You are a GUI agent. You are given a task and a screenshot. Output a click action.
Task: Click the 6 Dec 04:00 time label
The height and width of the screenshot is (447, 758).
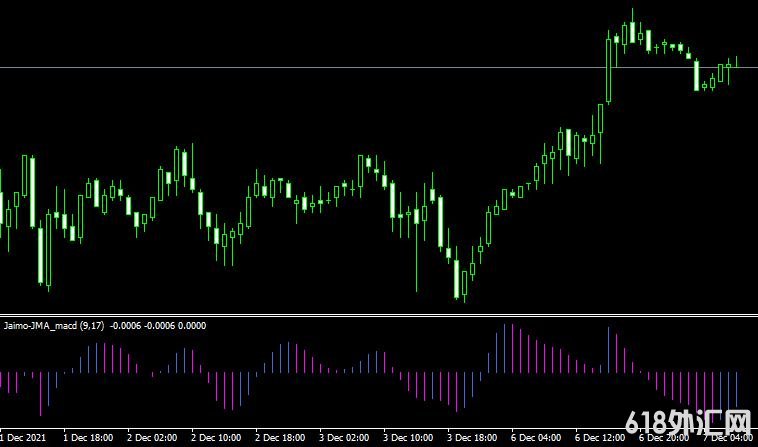point(536,438)
